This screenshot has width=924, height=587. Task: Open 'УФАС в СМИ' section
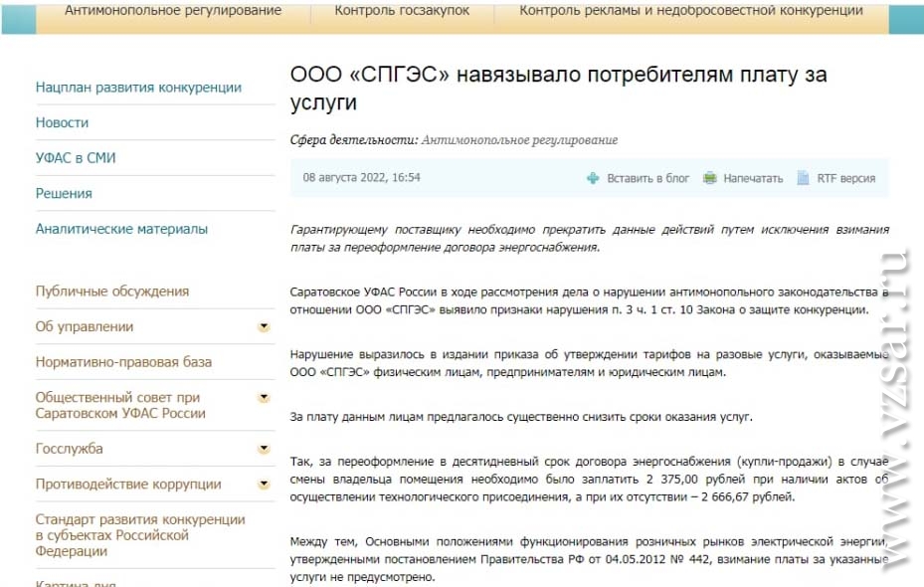pyautogui.click(x=76, y=158)
